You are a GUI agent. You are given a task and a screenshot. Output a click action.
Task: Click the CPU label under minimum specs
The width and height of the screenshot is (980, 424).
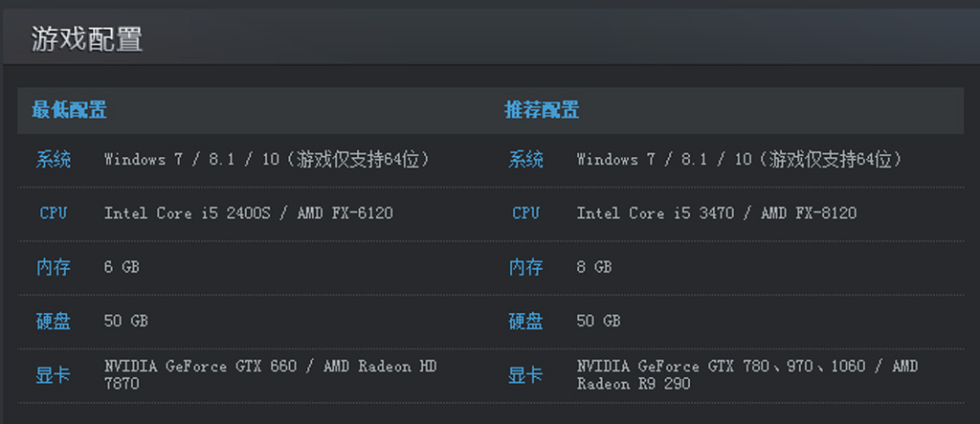pyautogui.click(x=54, y=213)
